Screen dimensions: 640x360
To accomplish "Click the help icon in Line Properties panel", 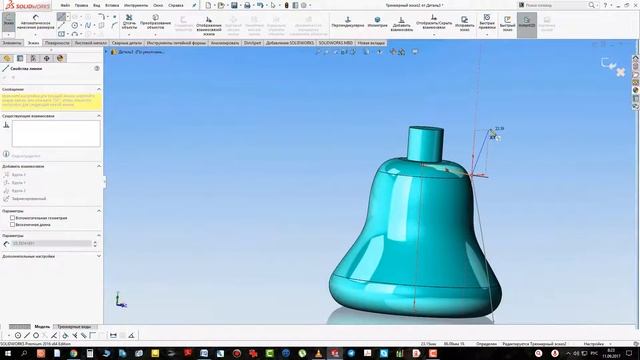I will pyautogui.click(x=97, y=69).
